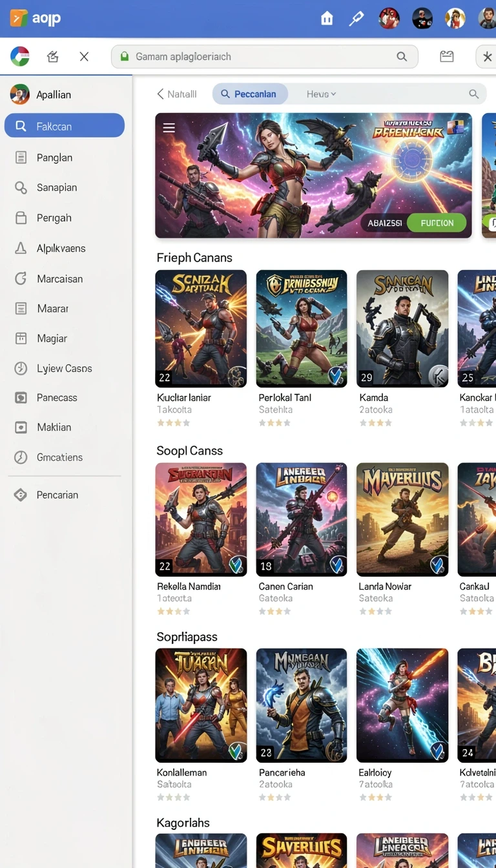Select Fakccan in the sidebar

tap(65, 126)
